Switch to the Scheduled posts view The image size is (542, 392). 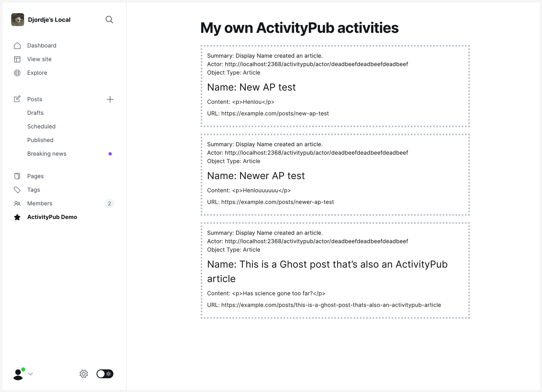click(41, 126)
